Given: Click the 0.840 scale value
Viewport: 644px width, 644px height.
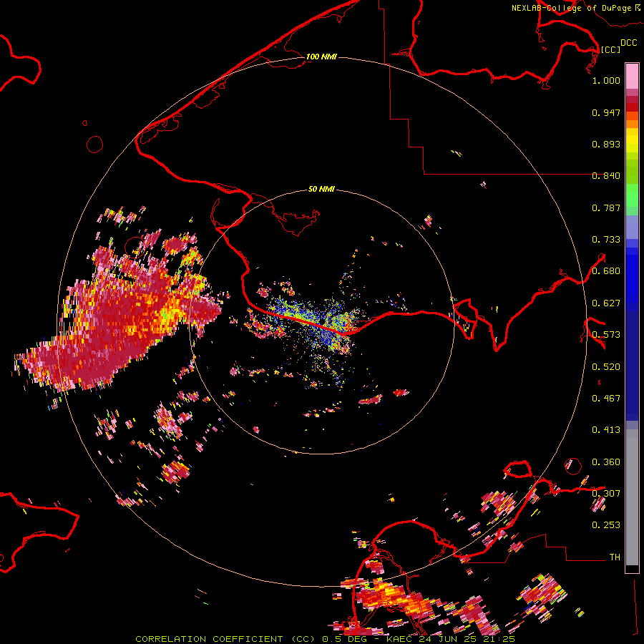Looking at the screenshot, I should (606, 176).
